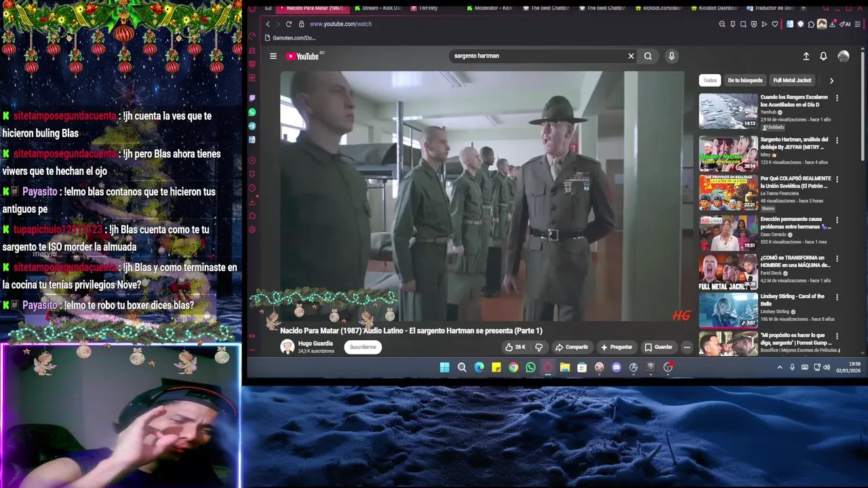Open options for 'Erección permanente causa' video
868x488 pixels.
tap(837, 220)
